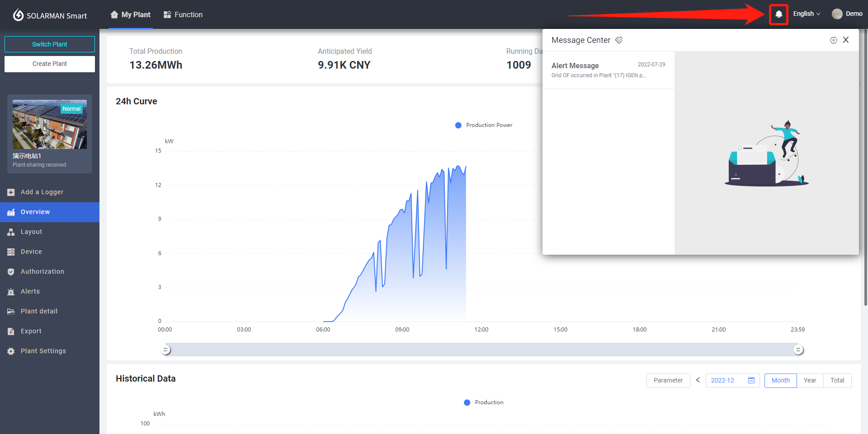Click the Normal status badge
868x434 pixels.
pos(71,109)
